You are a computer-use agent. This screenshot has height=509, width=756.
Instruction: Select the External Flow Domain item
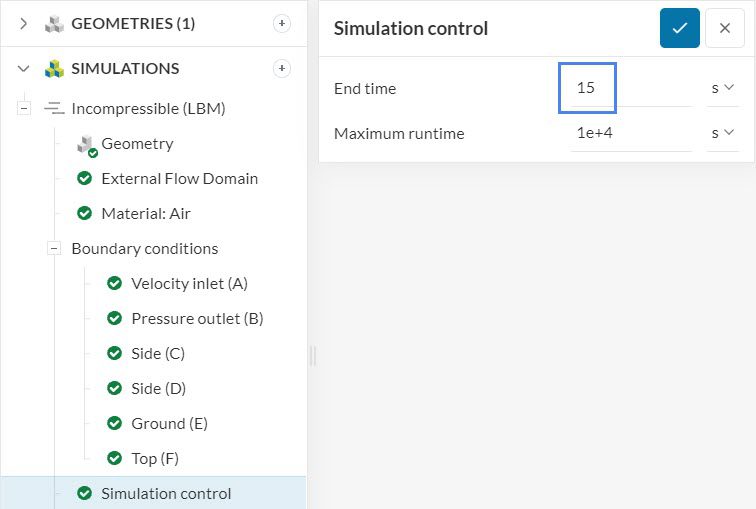click(x=179, y=178)
